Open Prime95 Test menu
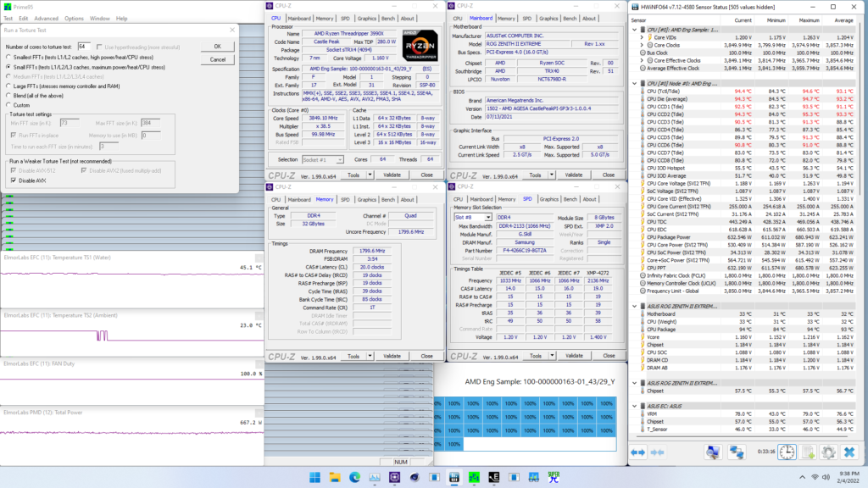868x488 pixels. 8,19
